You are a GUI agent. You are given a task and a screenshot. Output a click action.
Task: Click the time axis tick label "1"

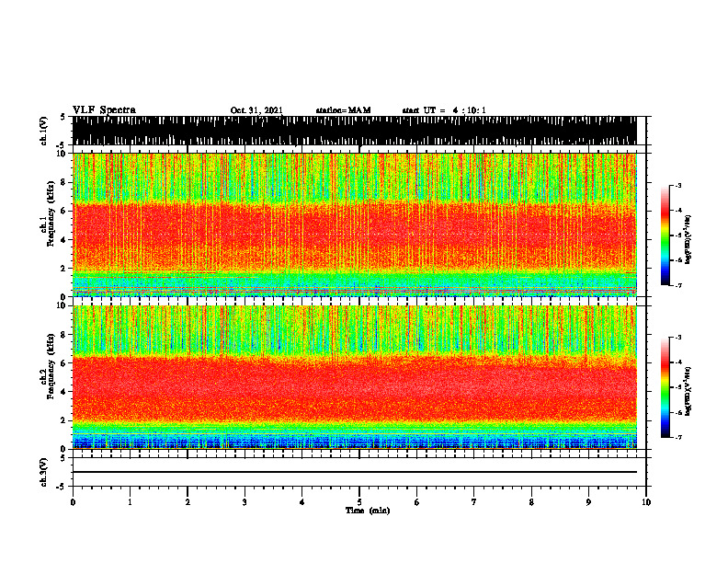click(130, 502)
